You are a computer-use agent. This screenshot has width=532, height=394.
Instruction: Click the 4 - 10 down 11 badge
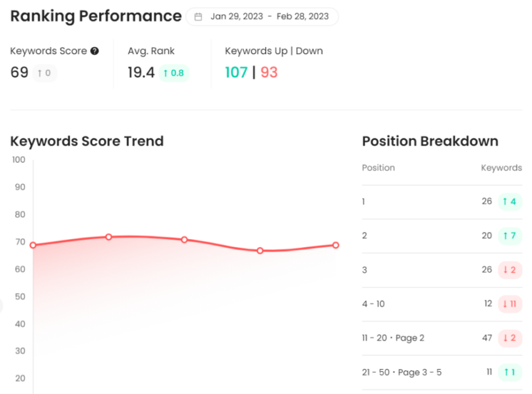tap(510, 304)
